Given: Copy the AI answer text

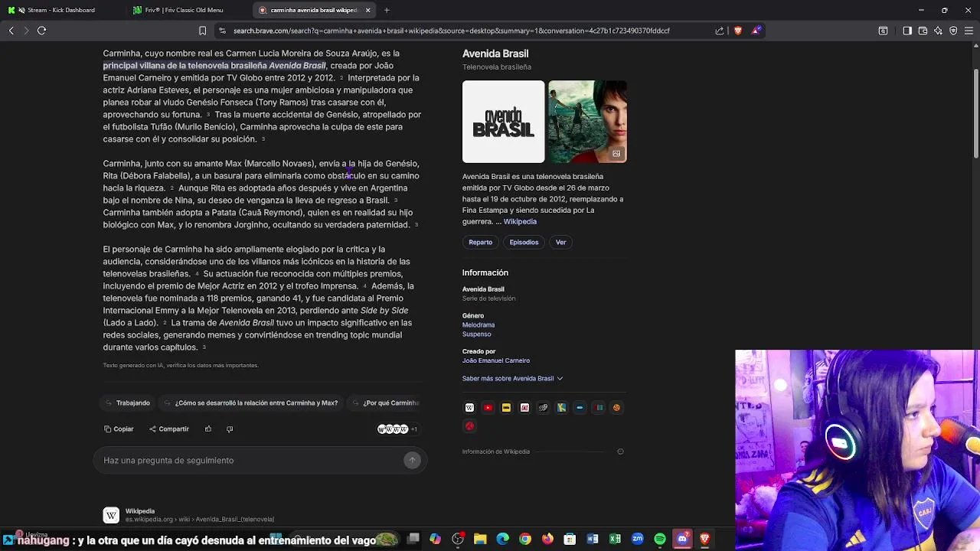Looking at the screenshot, I should (x=119, y=429).
